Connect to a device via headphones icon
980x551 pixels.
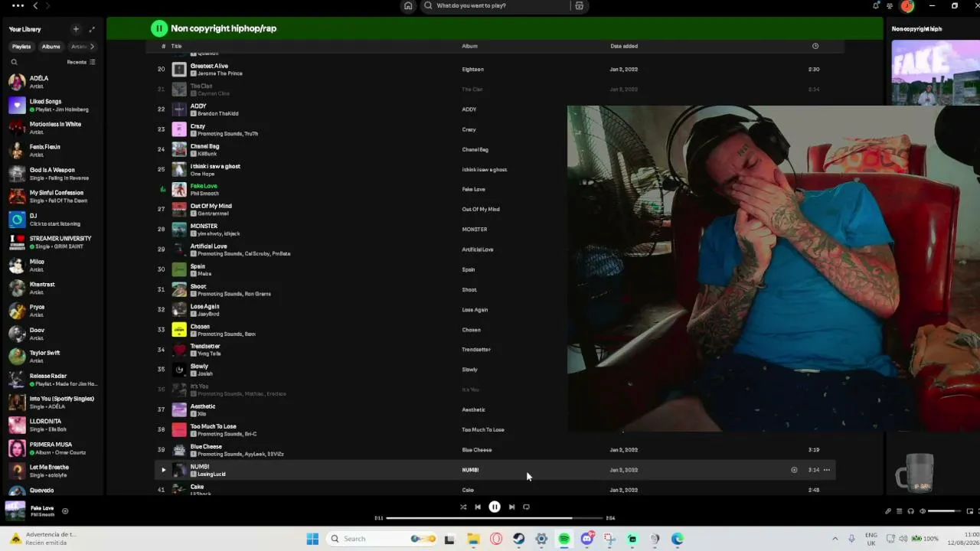coord(910,511)
